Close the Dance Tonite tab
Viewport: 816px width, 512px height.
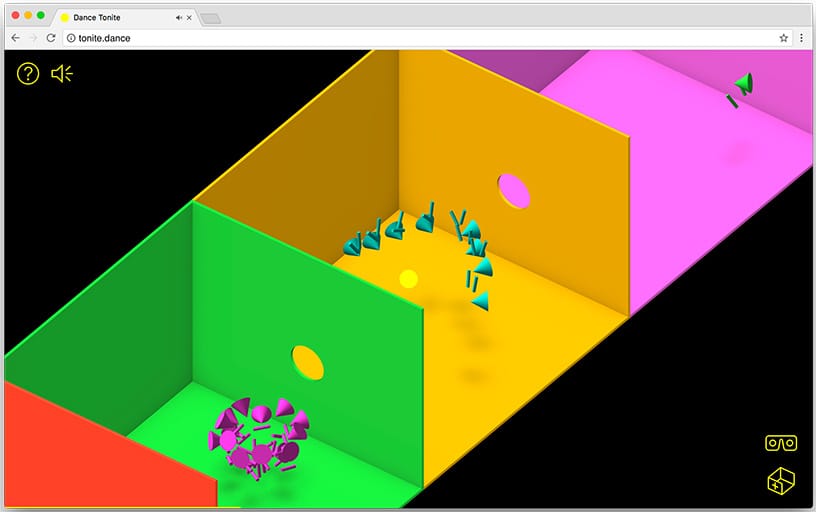pyautogui.click(x=189, y=17)
